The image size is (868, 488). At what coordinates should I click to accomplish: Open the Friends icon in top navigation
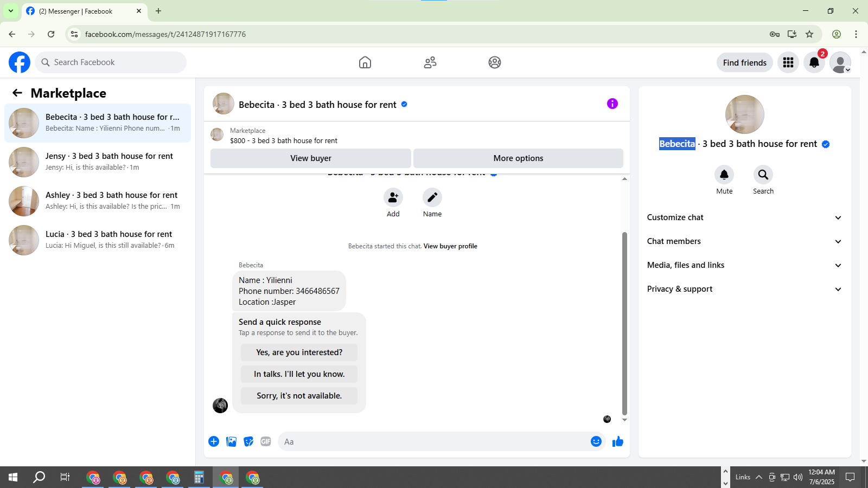430,62
